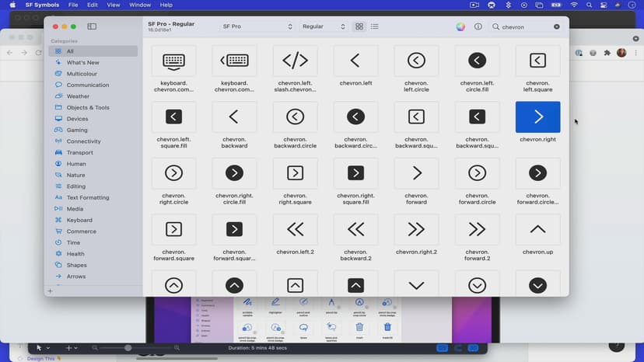This screenshot has height=362, width=644.
Task: Switch to list view layout
Action: click(x=375, y=26)
